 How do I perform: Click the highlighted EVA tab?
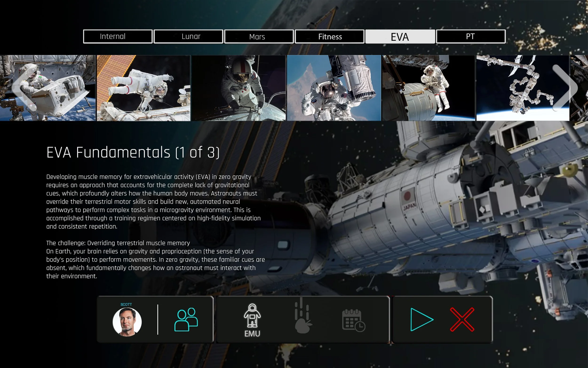pyautogui.click(x=400, y=36)
